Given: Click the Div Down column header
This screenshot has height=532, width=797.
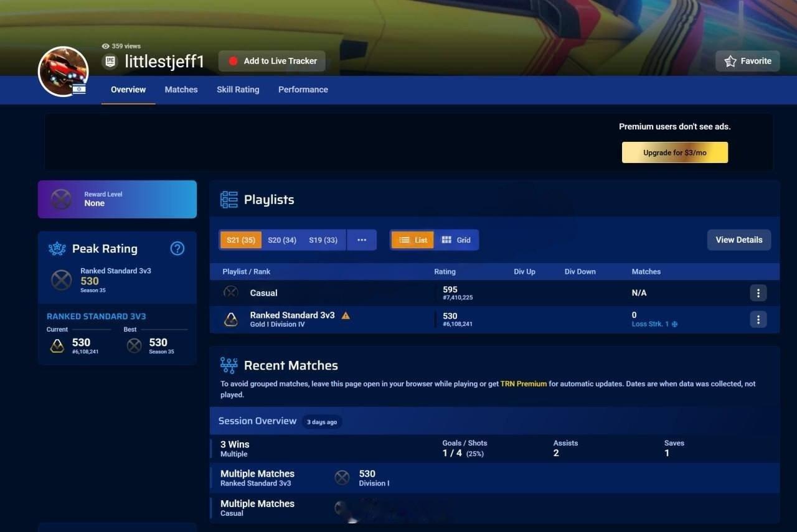Looking at the screenshot, I should (x=580, y=271).
